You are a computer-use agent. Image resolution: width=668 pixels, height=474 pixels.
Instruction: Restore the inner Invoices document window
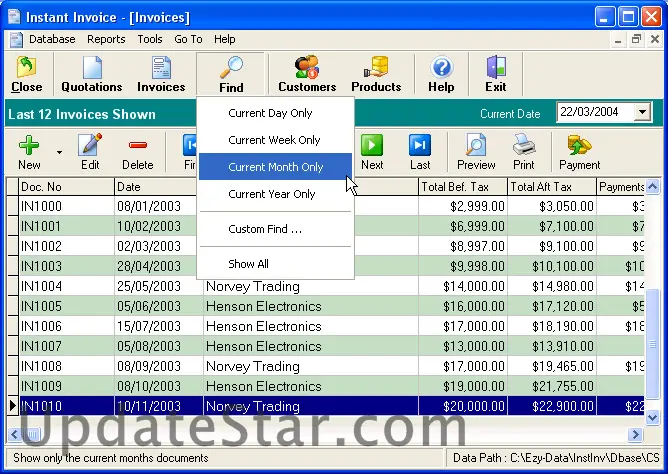(x=636, y=40)
